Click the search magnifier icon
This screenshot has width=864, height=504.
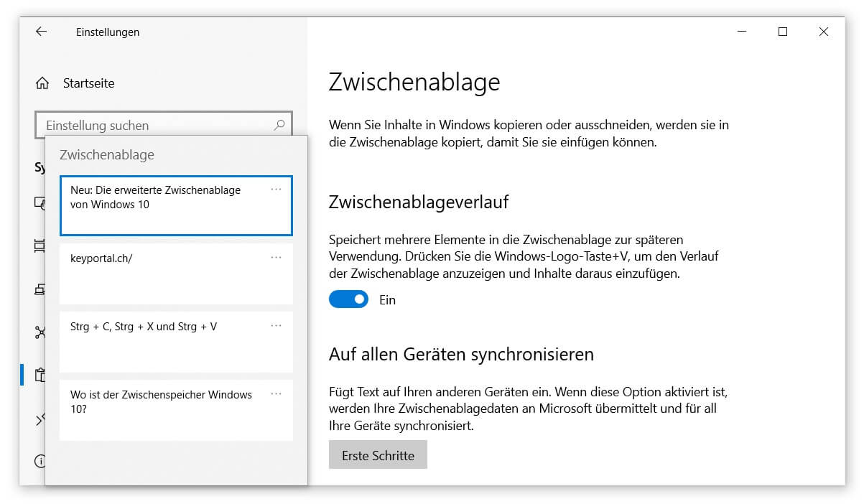[278, 124]
